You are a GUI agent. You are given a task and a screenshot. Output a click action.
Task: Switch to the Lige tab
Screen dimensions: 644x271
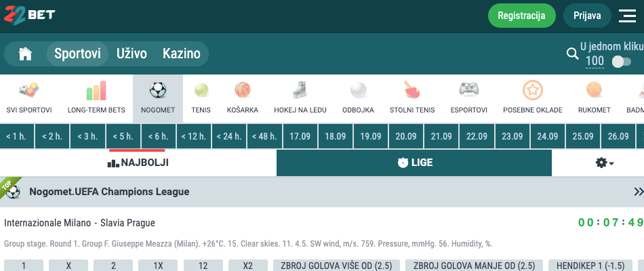click(414, 163)
